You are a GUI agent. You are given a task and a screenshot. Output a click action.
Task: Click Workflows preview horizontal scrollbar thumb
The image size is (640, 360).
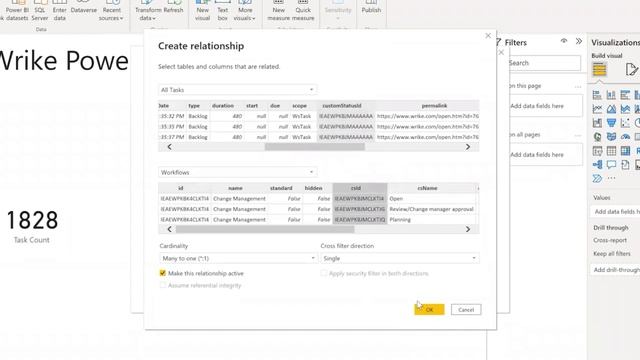point(265,229)
